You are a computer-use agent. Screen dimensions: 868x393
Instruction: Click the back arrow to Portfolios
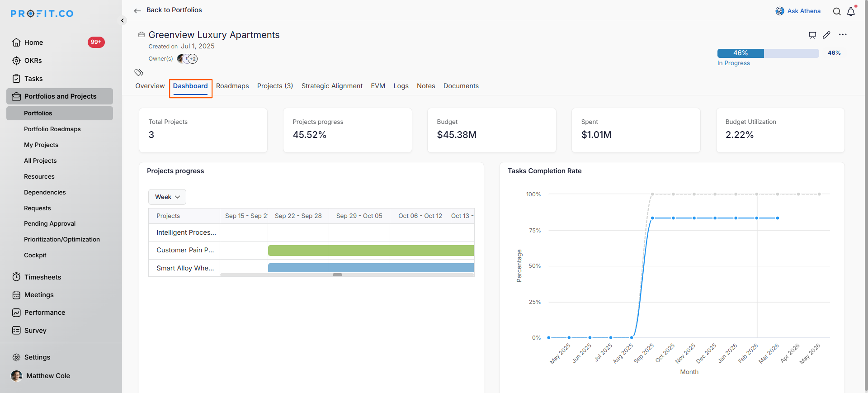(137, 10)
